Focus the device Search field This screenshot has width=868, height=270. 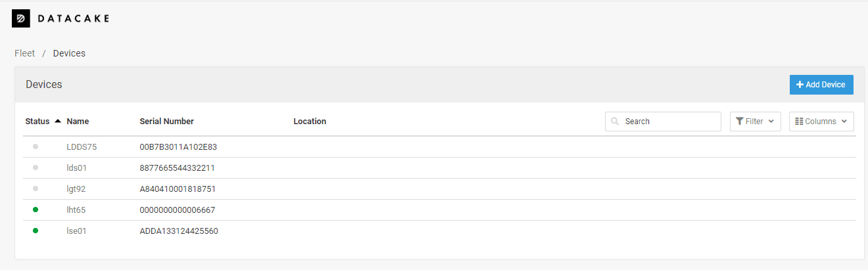point(663,122)
